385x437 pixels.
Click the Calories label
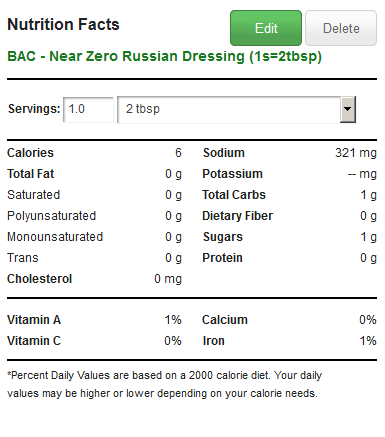pyautogui.click(x=30, y=153)
